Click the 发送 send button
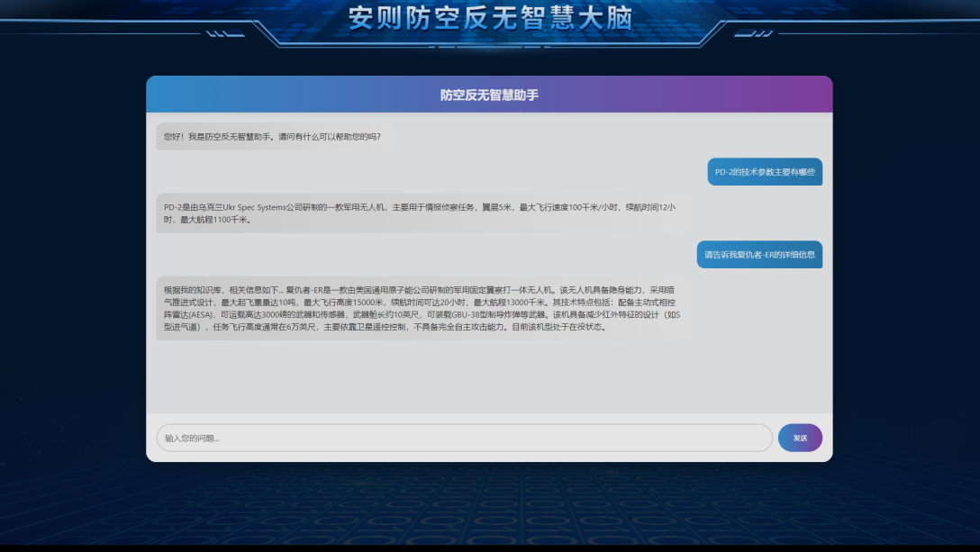This screenshot has width=980, height=552. point(800,438)
